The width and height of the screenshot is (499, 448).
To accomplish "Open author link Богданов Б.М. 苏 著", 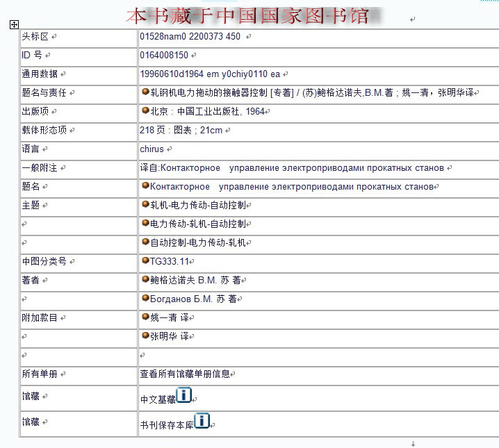I will 193,299.
